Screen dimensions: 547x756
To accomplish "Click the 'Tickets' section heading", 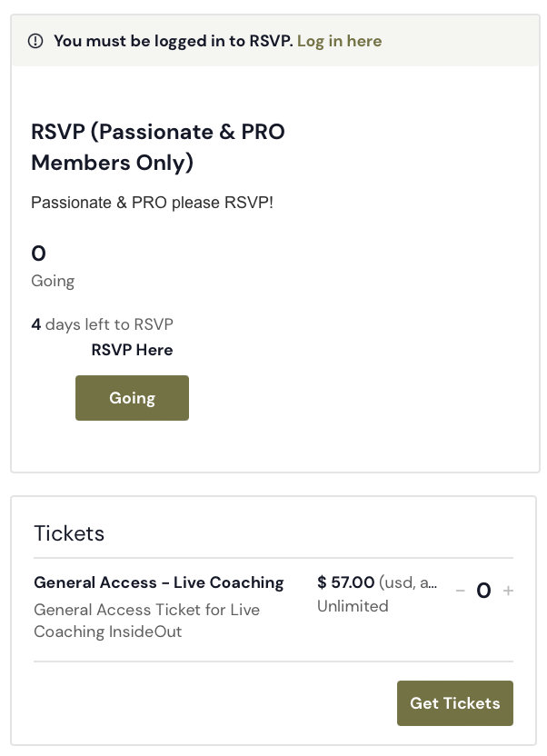I will coord(69,533).
